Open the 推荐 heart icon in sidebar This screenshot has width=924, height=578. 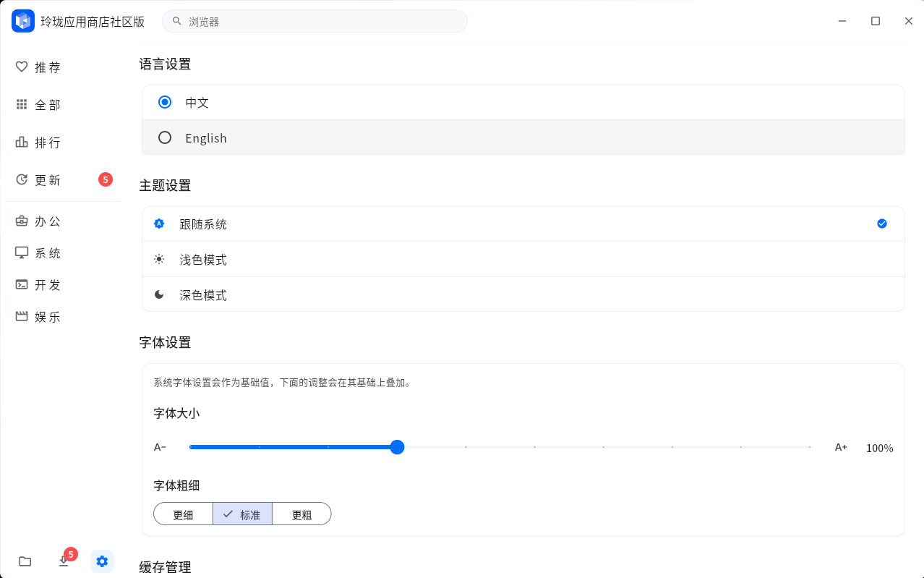pos(22,67)
